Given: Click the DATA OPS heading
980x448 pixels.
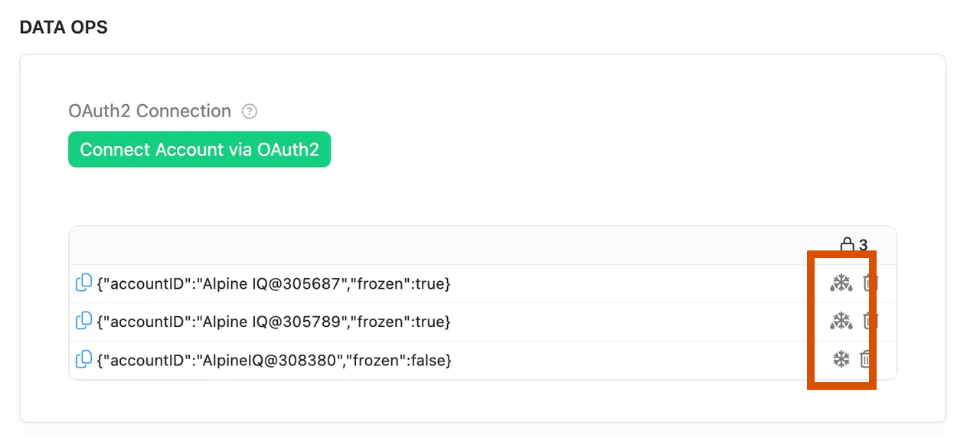Looking at the screenshot, I should tap(64, 27).
